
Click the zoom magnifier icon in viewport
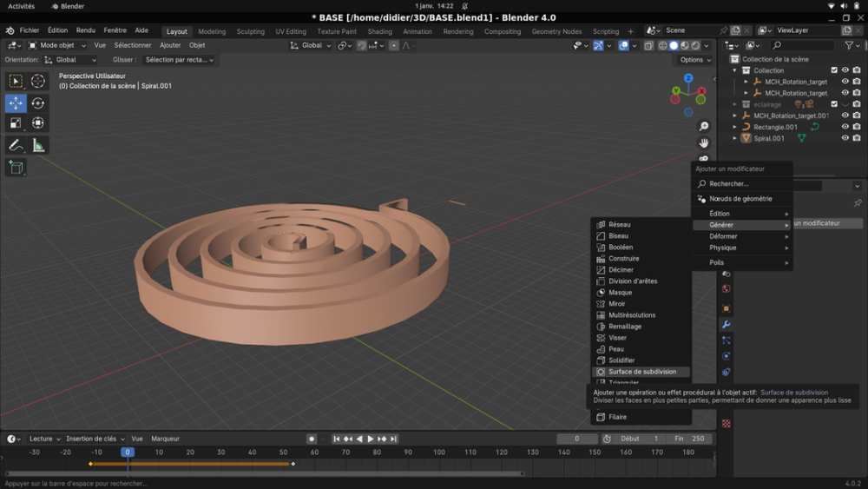point(704,127)
